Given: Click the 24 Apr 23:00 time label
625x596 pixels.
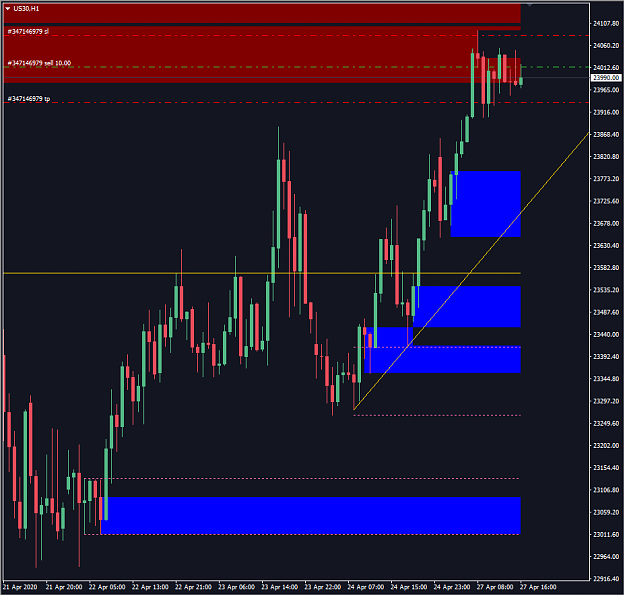Looking at the screenshot, I should [x=452, y=588].
